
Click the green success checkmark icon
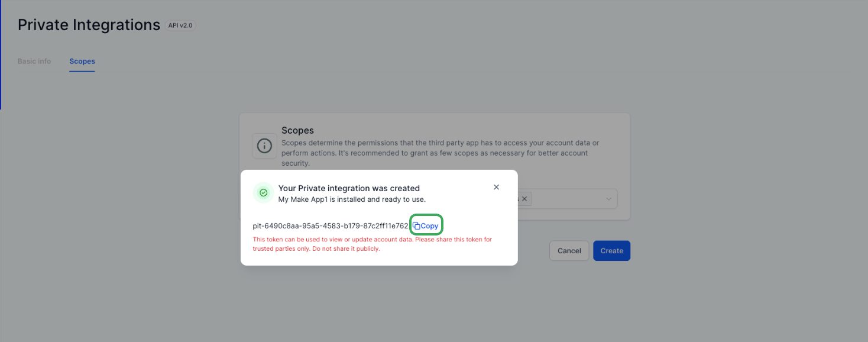pyautogui.click(x=263, y=193)
